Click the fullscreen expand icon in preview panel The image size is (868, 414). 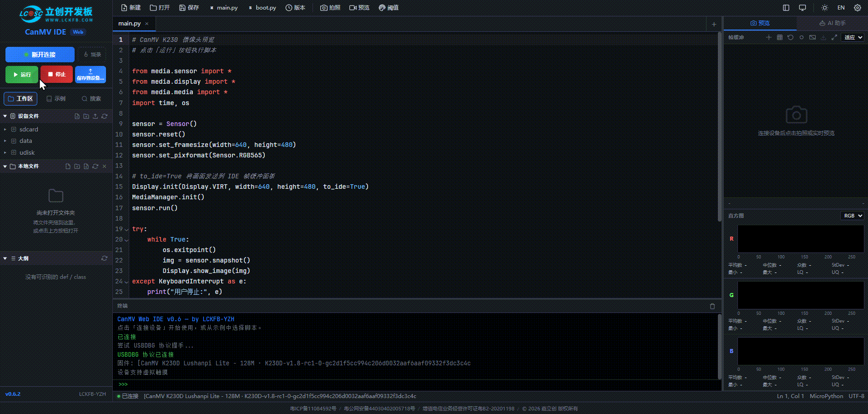click(x=834, y=37)
